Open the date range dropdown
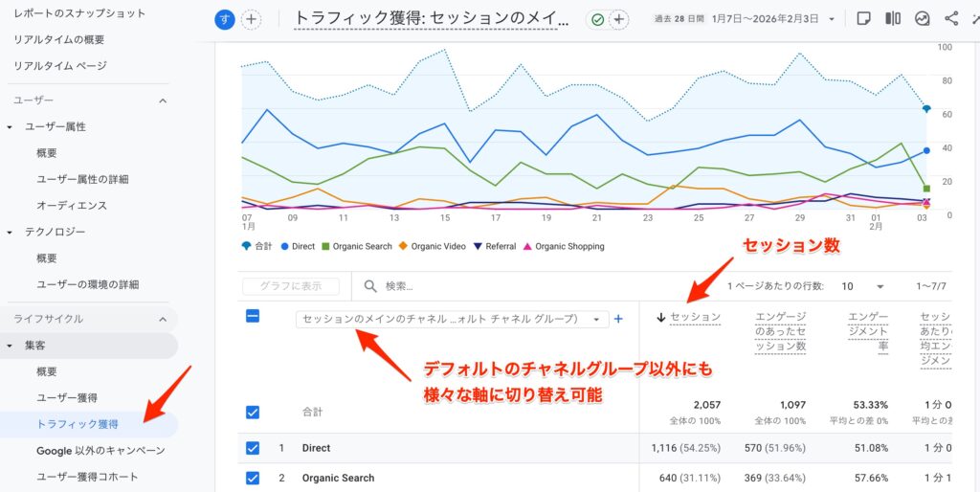 [x=831, y=19]
